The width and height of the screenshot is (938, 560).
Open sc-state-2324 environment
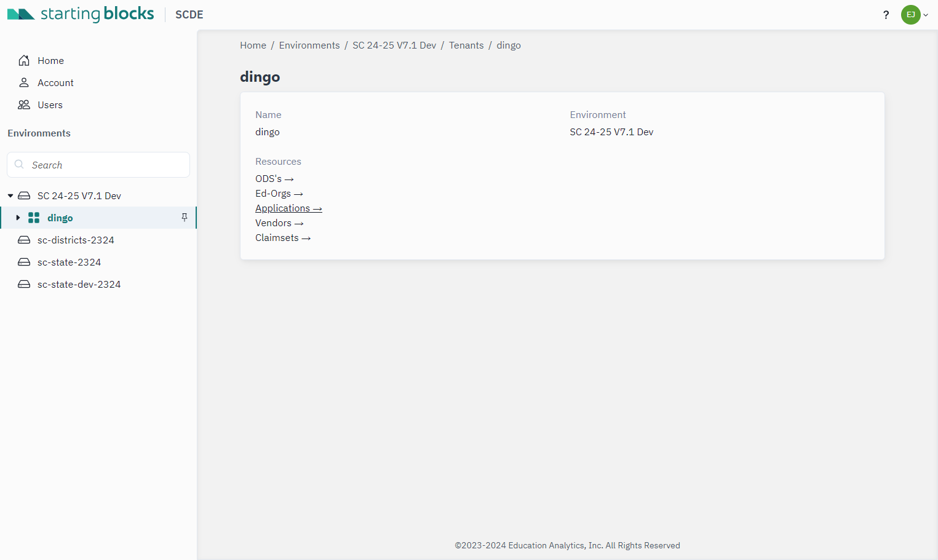point(69,262)
